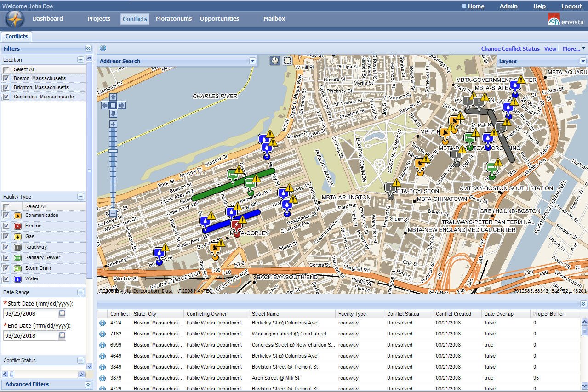Click the Home link

(476, 6)
